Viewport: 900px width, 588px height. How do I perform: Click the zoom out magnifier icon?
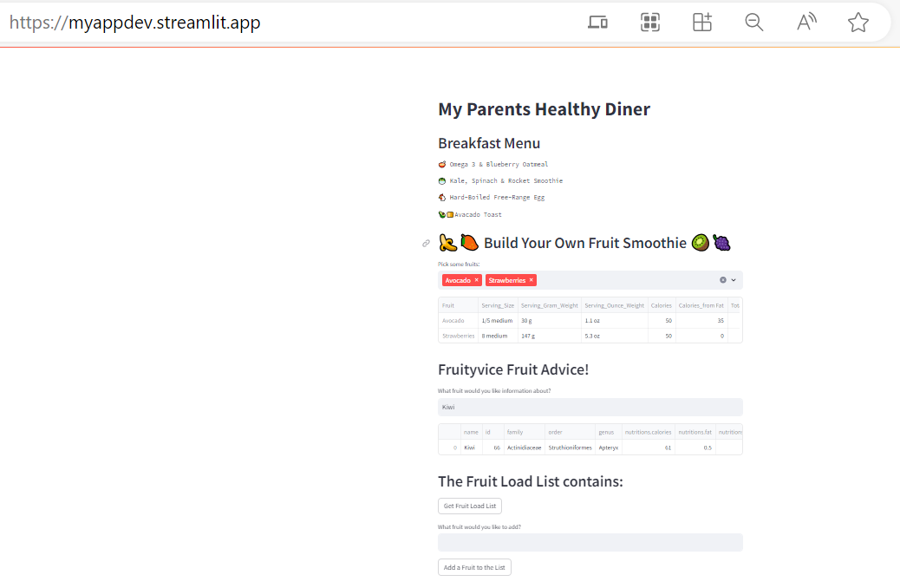754,23
